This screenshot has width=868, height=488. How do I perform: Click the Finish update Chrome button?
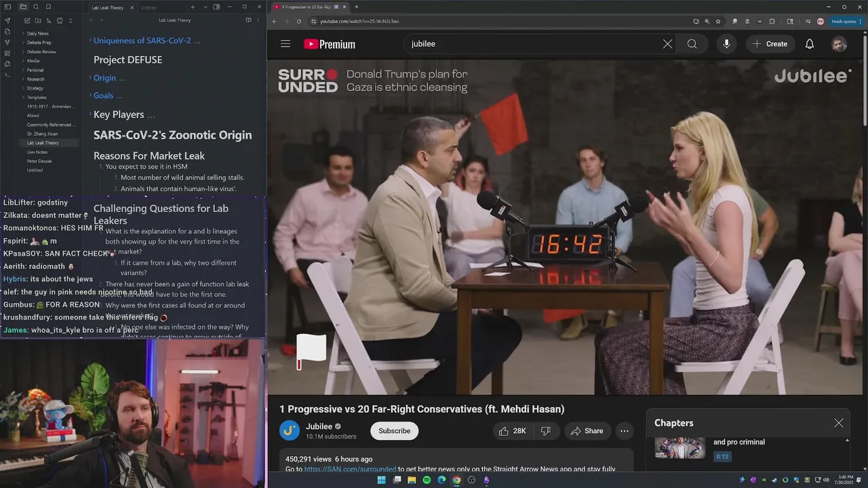point(845,21)
